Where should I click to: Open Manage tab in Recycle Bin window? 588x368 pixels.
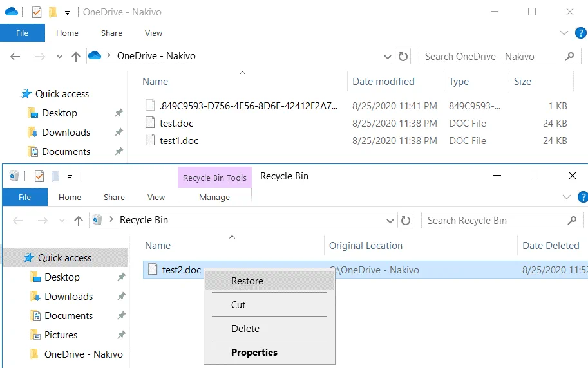(214, 197)
